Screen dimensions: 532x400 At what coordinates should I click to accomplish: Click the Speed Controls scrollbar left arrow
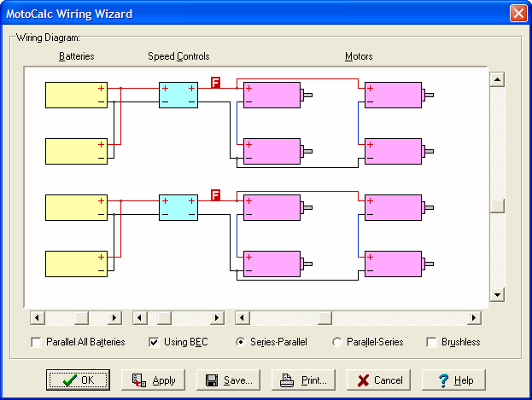pos(140,318)
